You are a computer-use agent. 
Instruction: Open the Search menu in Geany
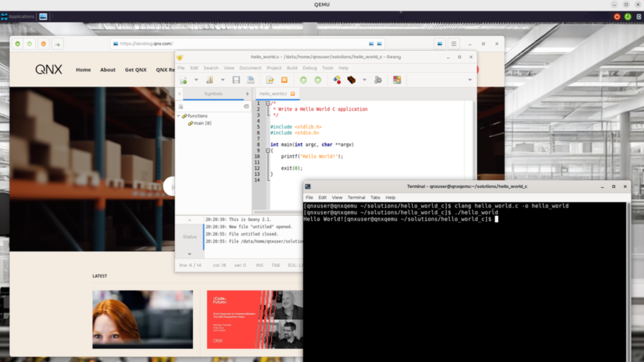pyautogui.click(x=211, y=68)
